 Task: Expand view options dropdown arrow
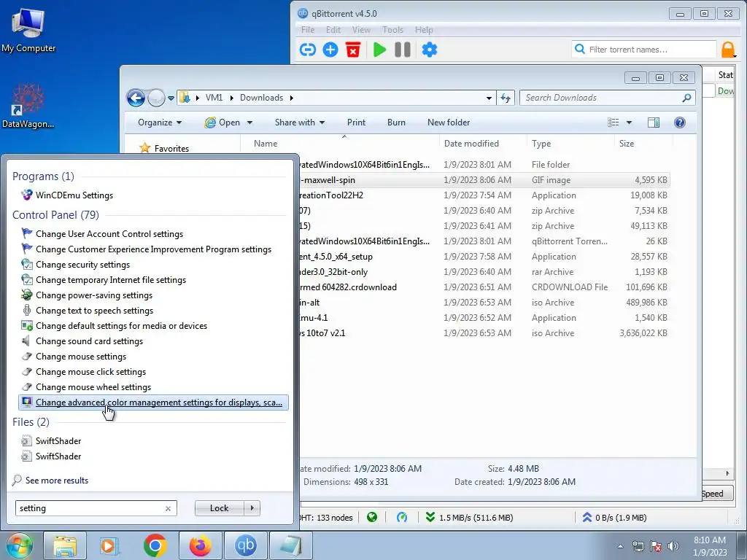[629, 122]
